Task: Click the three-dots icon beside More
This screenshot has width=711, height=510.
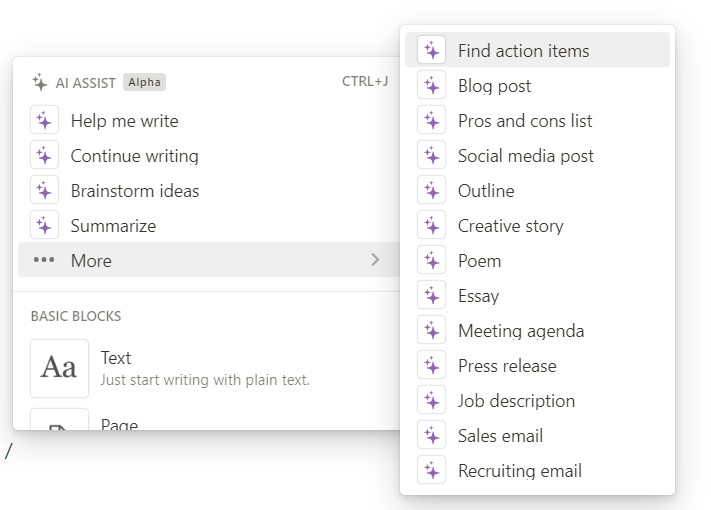Action: point(44,260)
